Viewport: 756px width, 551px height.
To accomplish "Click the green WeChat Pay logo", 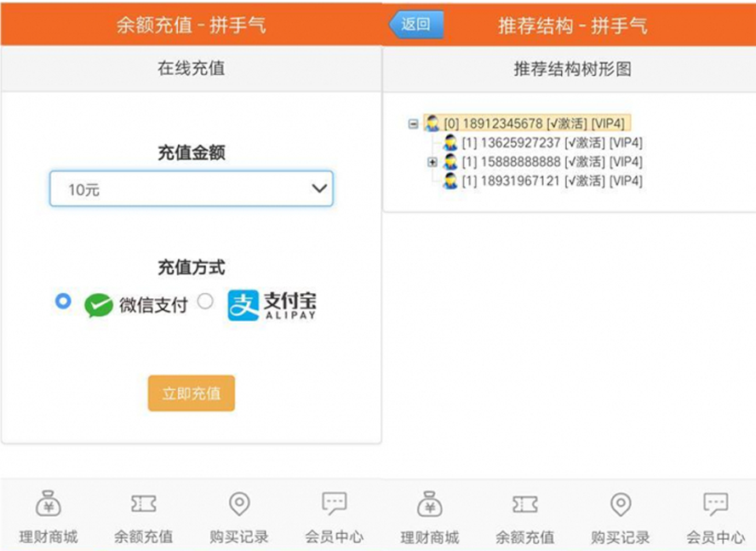I will point(99,305).
